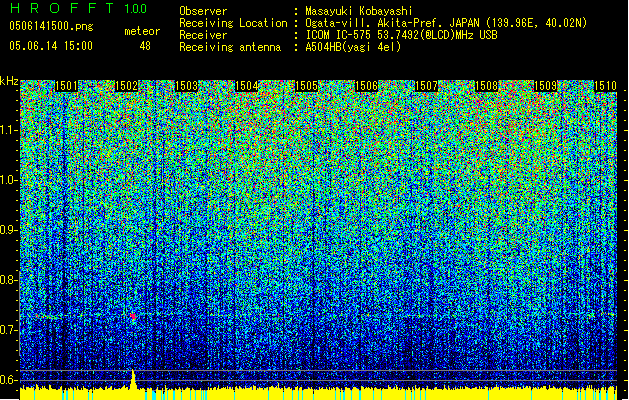Click the kHz axis label
This screenshot has width=629, height=400.
[x=9, y=81]
